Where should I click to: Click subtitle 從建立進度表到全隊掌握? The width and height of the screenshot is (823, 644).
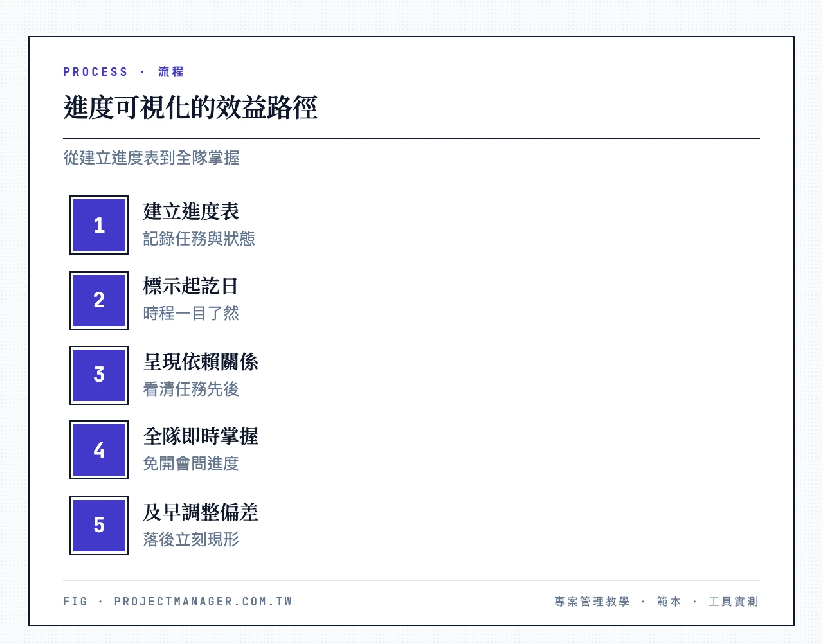click(x=151, y=157)
